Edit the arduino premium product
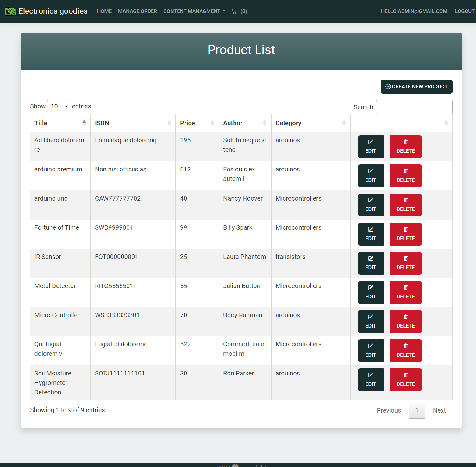The height and width of the screenshot is (467, 476). [x=371, y=176]
